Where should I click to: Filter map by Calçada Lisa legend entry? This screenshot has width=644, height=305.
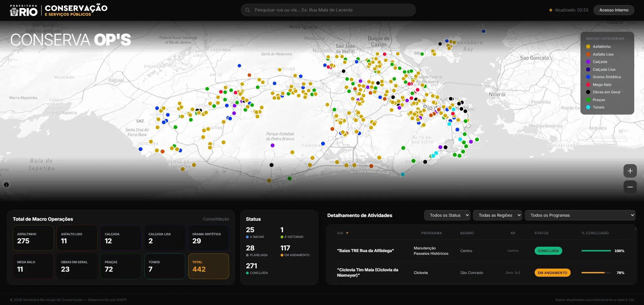(601, 69)
